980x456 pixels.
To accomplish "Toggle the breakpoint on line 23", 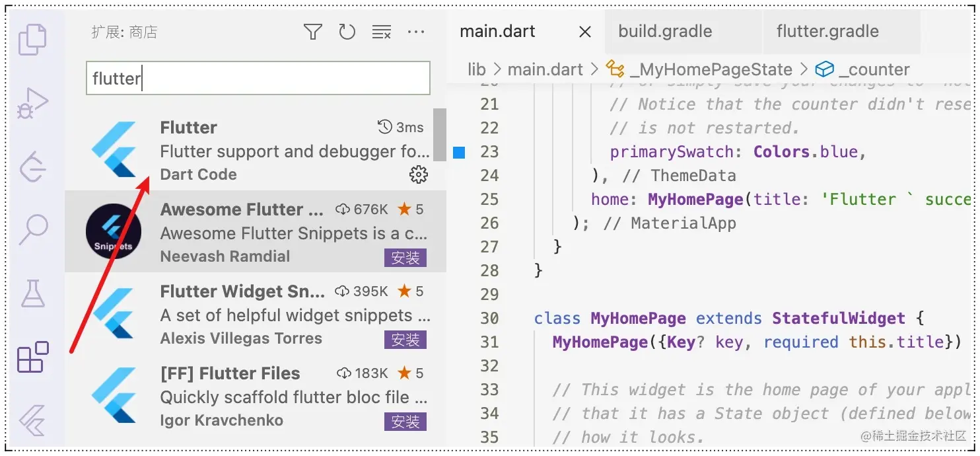I will point(460,152).
